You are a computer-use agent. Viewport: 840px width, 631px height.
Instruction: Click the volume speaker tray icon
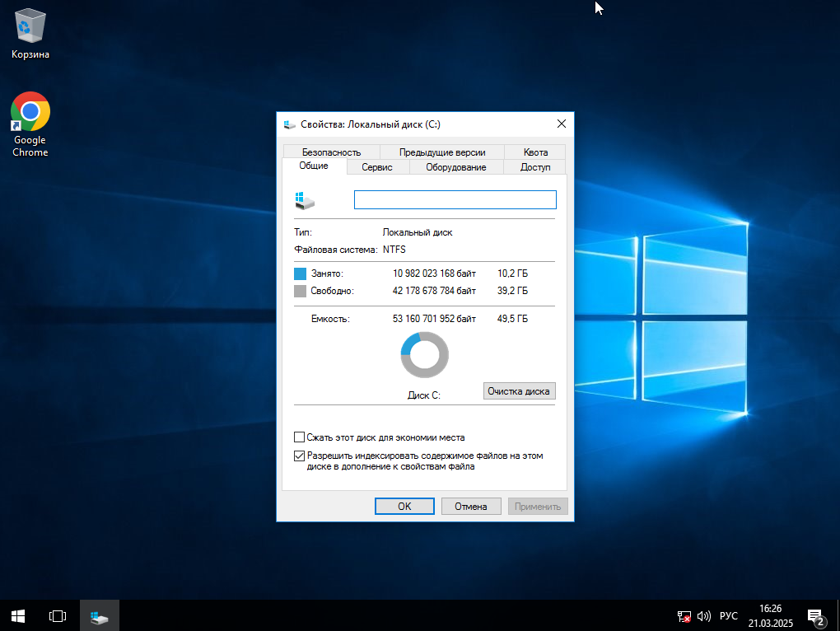pos(703,615)
